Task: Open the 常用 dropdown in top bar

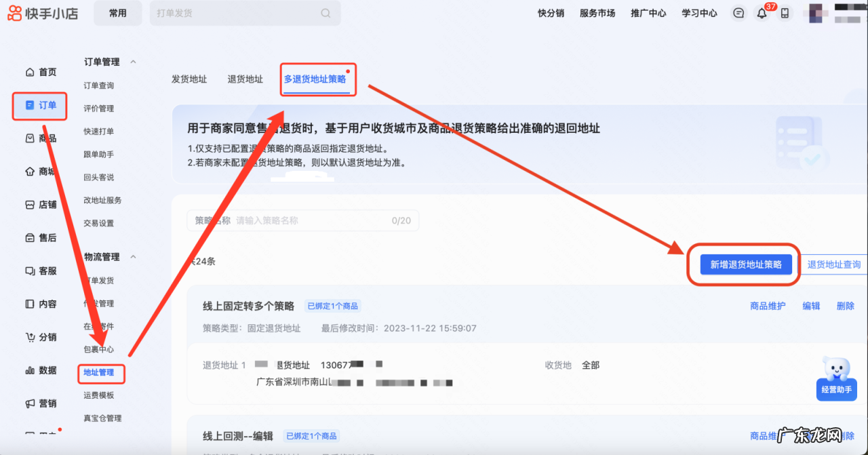Action: pos(117,13)
